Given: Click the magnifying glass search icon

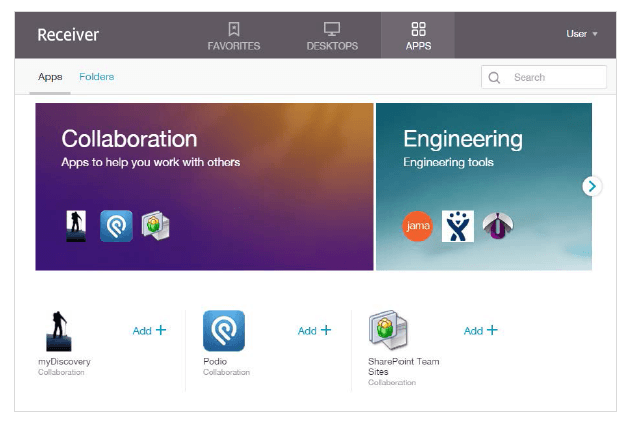Looking at the screenshot, I should pyautogui.click(x=494, y=77).
